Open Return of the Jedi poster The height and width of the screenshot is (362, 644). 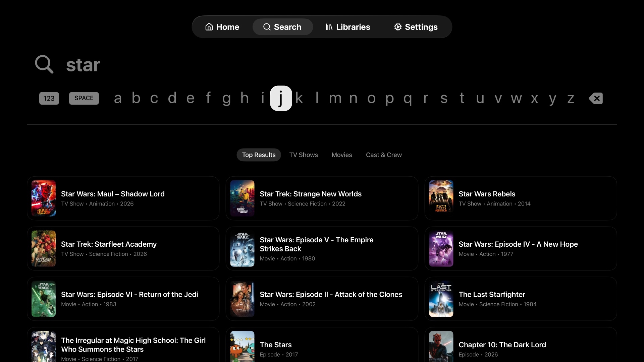click(x=44, y=299)
